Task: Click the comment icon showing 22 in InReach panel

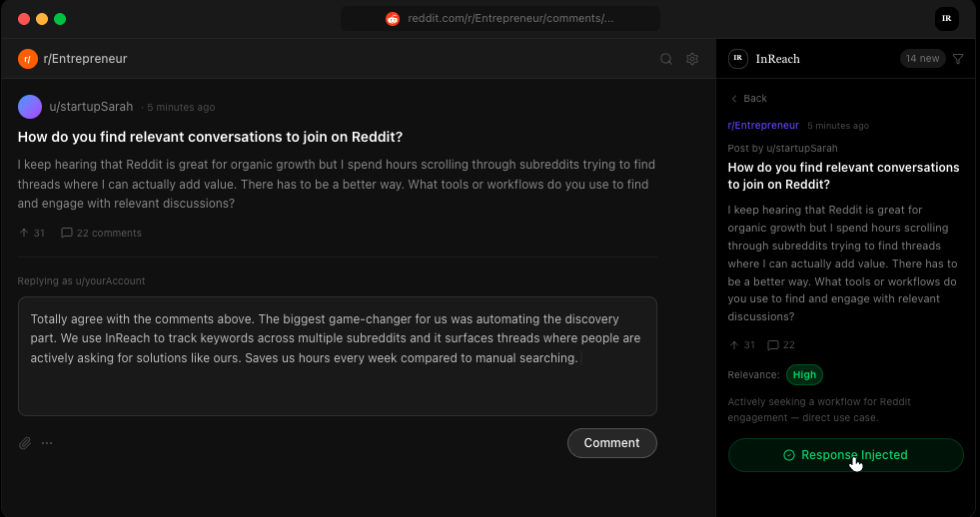Action: click(773, 345)
